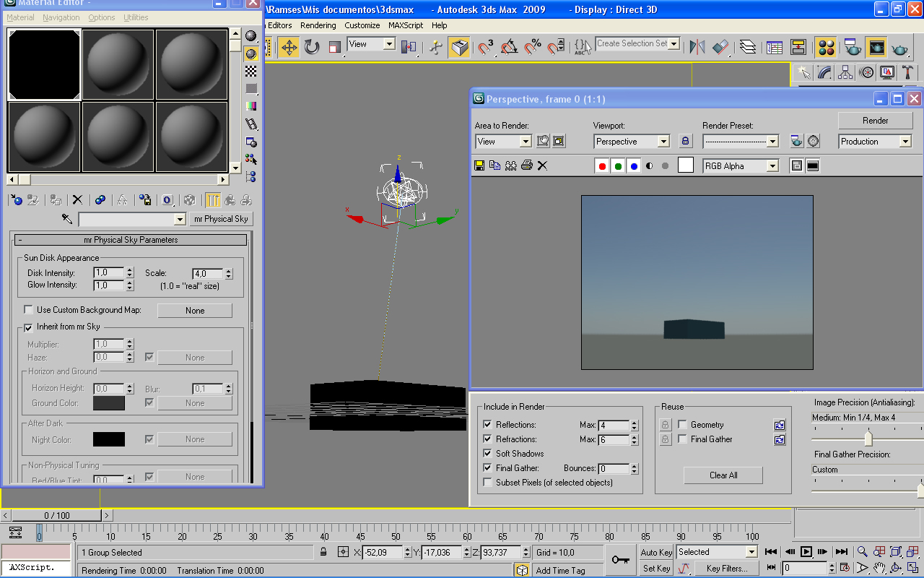Open Render Setup teapot icon in main toolbar
The width and height of the screenshot is (924, 578).
click(853, 48)
